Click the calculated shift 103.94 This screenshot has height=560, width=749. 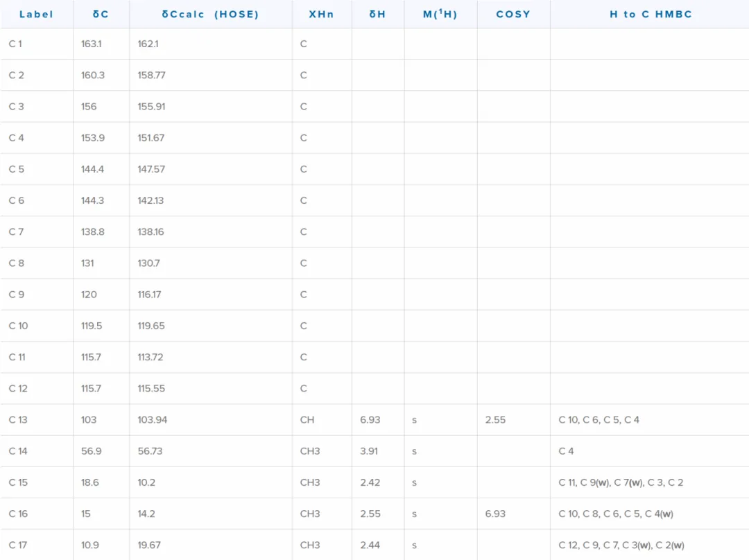tap(153, 420)
